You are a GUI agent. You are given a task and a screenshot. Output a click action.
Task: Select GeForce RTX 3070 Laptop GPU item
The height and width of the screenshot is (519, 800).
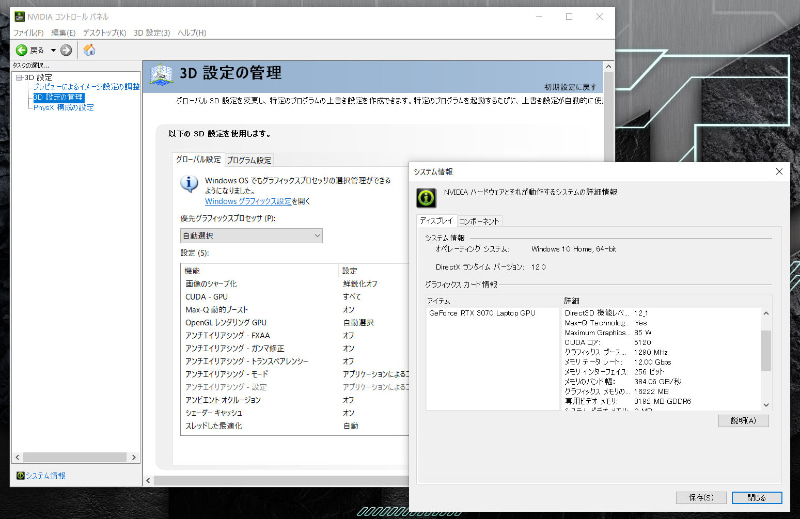tap(482, 313)
